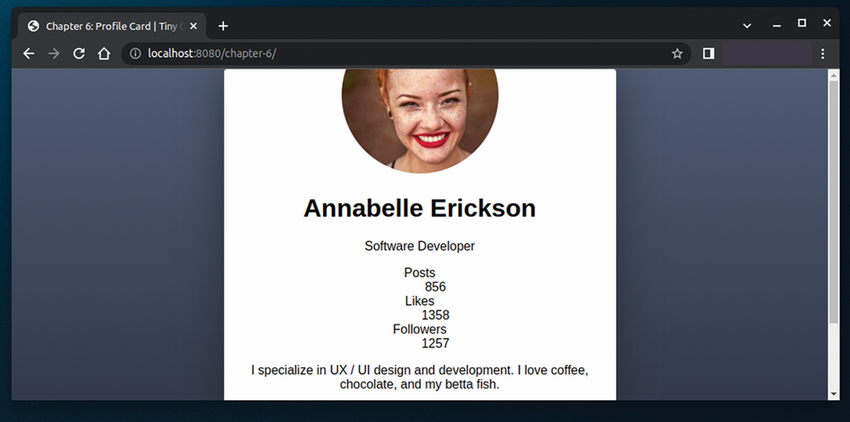Click Annabelle's circular profile photo
850x422 pixels.
coord(420,120)
